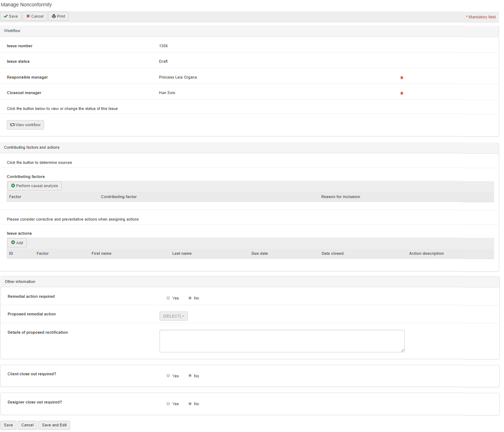Open the Proposed remedial action dropdown
This screenshot has width=504, height=432.
(x=174, y=316)
